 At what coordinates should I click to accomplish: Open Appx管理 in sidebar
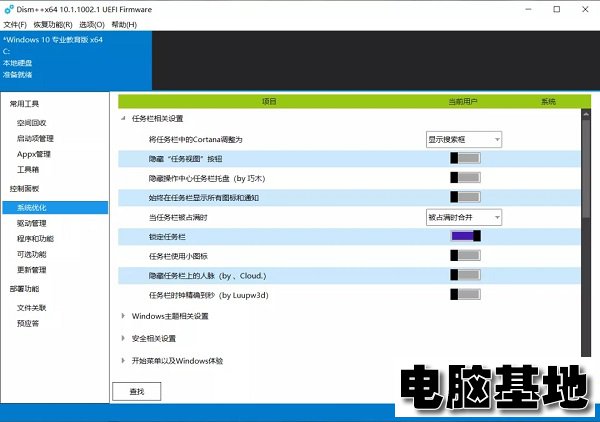click(34, 154)
